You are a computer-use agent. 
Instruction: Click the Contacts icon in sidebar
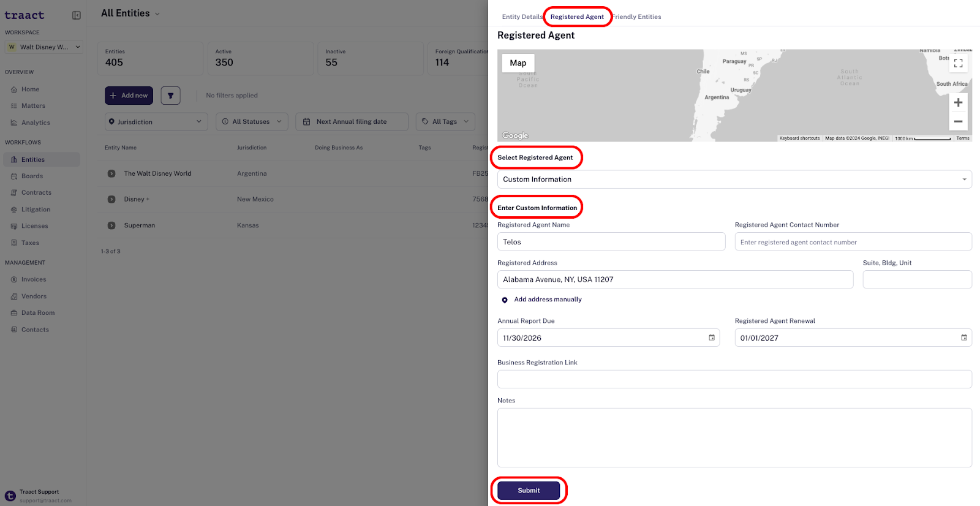14,330
